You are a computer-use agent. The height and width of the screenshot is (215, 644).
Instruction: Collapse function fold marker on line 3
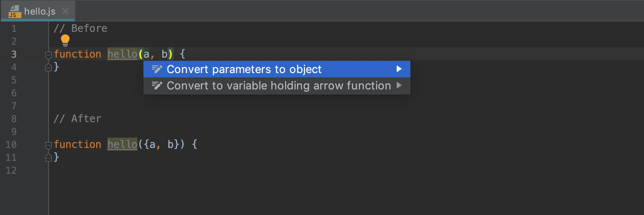[x=48, y=55]
